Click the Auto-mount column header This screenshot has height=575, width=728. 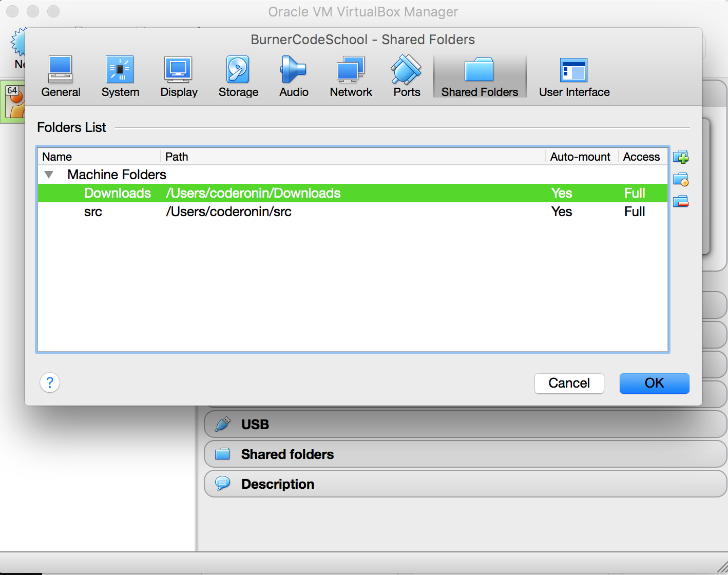tap(582, 157)
